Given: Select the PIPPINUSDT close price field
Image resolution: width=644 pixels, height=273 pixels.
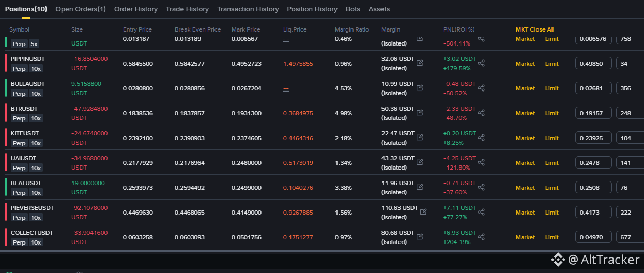Looking at the screenshot, I should tap(594, 64).
